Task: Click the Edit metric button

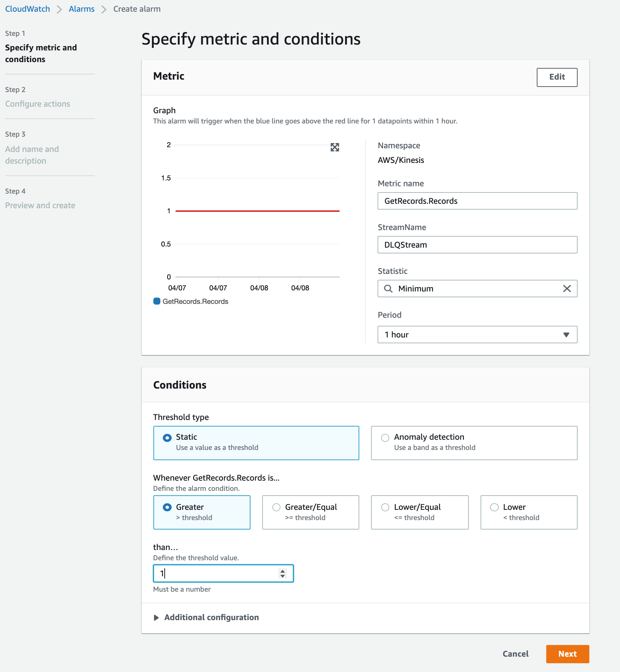Action: 556,77
